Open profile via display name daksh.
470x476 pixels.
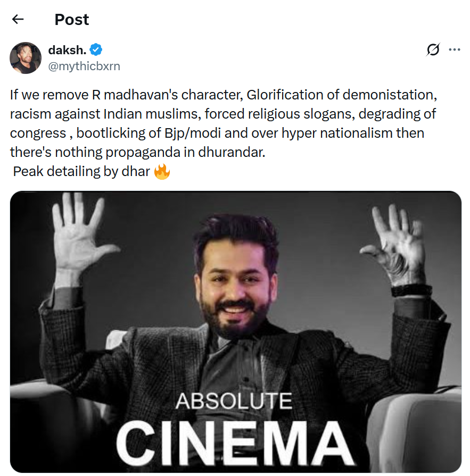[68, 50]
